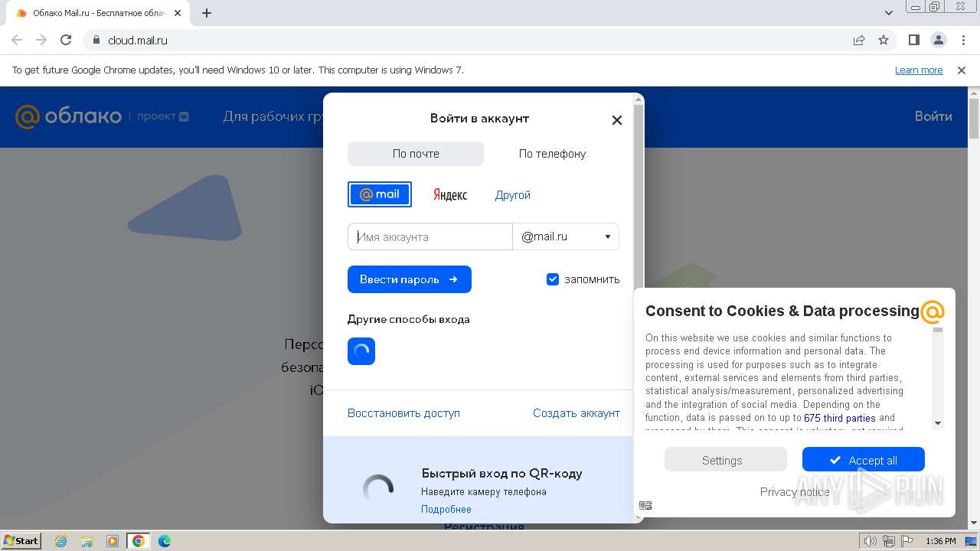The width and height of the screenshot is (980, 551).
Task: Click the Chrome forward arrow
Action: click(x=41, y=40)
